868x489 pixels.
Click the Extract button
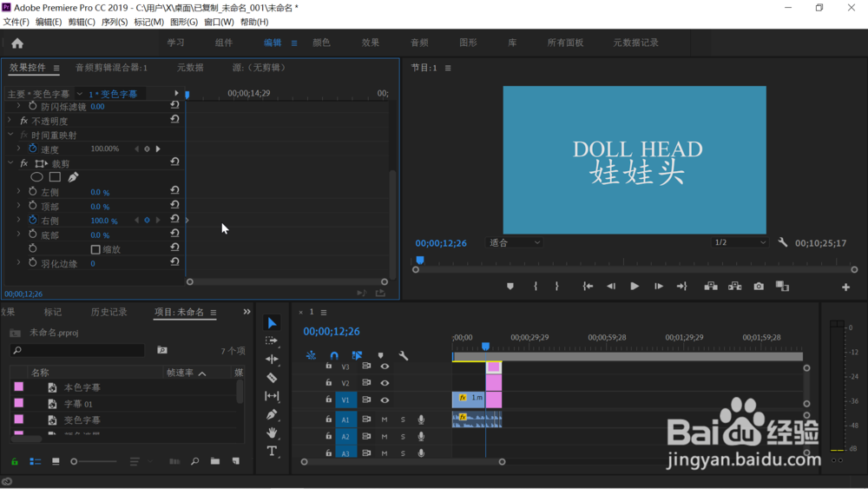click(x=734, y=287)
